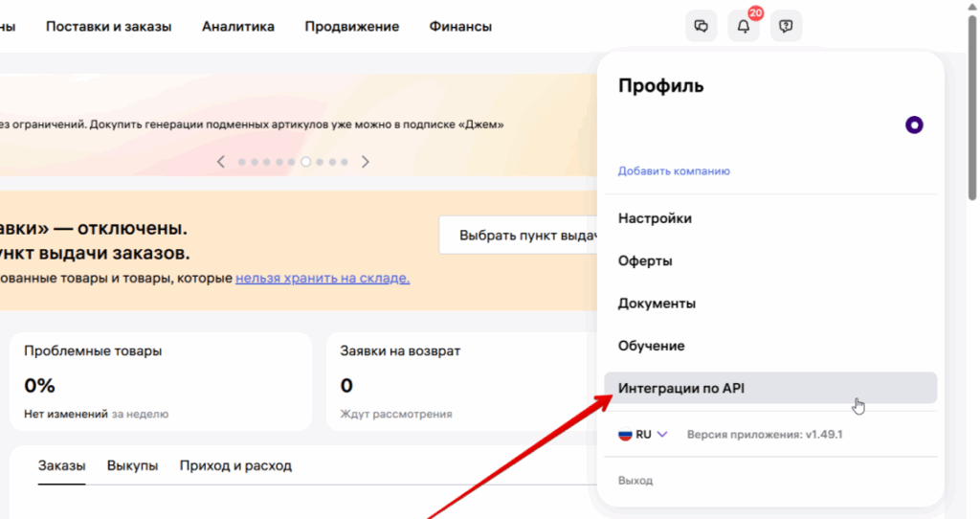The width and height of the screenshot is (980, 519).
Task: Open link нельзя хранить на складе
Action: click(323, 278)
